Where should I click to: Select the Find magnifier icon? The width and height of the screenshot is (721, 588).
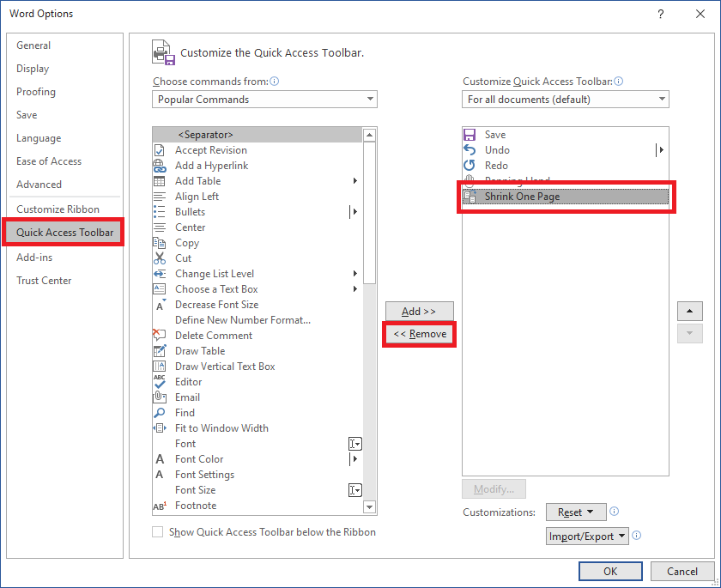coord(160,413)
